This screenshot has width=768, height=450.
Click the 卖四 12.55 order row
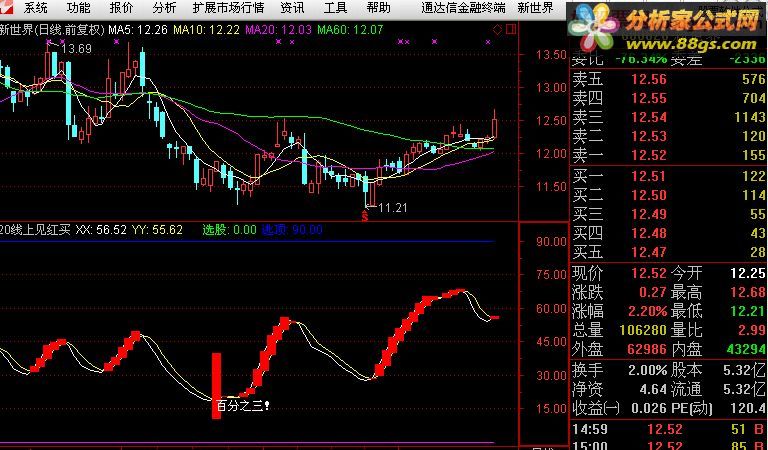pos(669,98)
